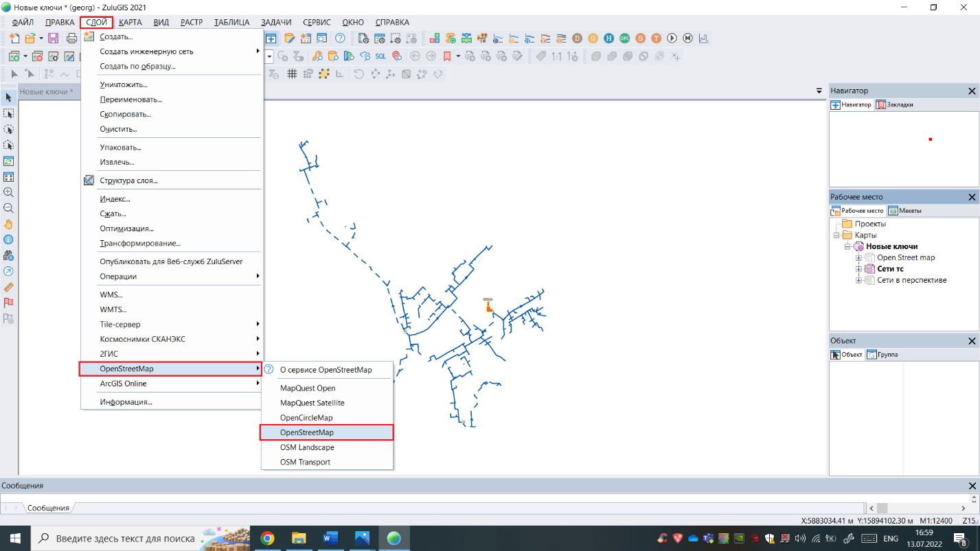The height and width of the screenshot is (551, 980).
Task: Click the ruler measurement tool
Action: tap(8, 287)
